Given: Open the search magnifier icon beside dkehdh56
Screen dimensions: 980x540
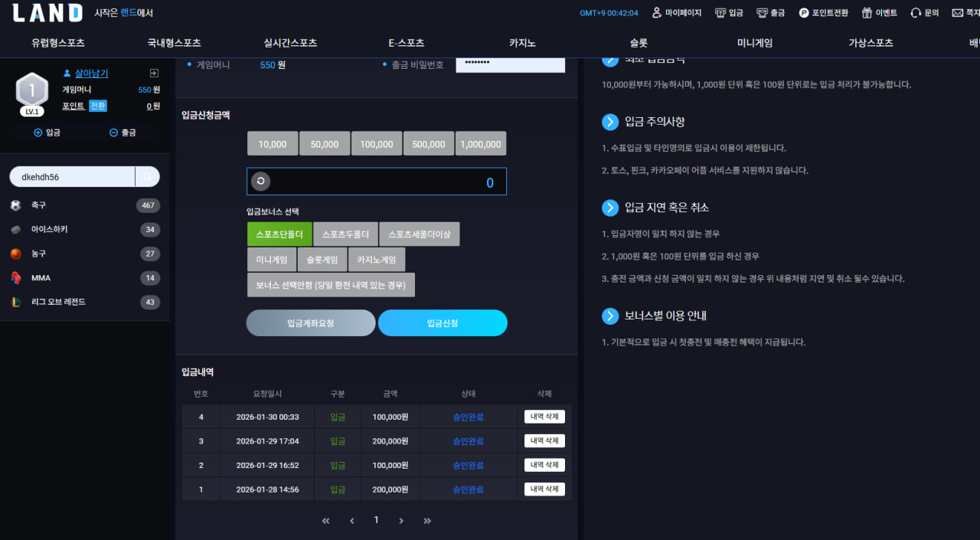Looking at the screenshot, I should (147, 177).
